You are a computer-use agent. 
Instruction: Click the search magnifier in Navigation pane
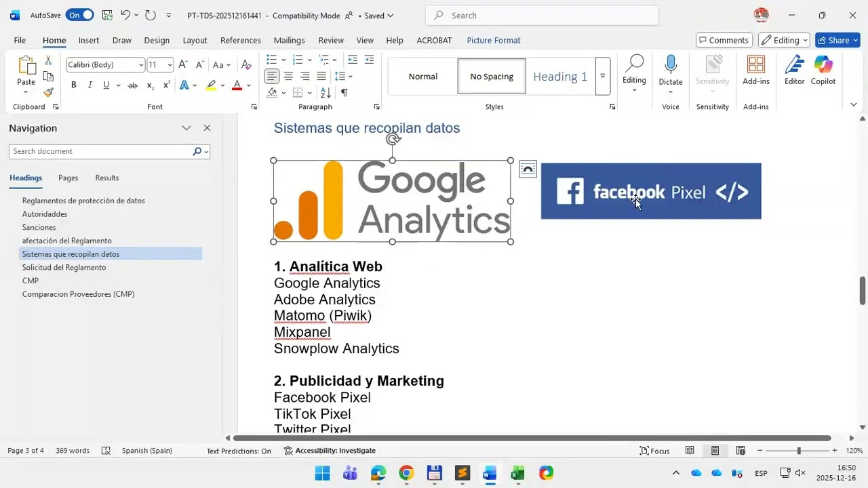(197, 151)
